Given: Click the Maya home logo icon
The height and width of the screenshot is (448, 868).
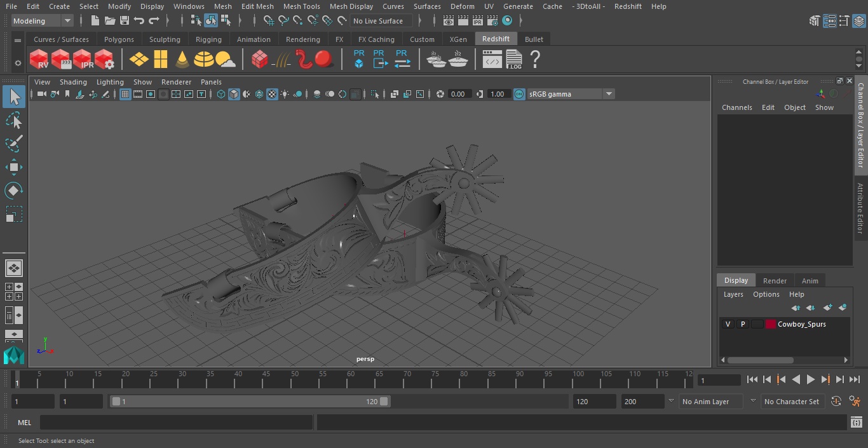Looking at the screenshot, I should click(x=13, y=355).
